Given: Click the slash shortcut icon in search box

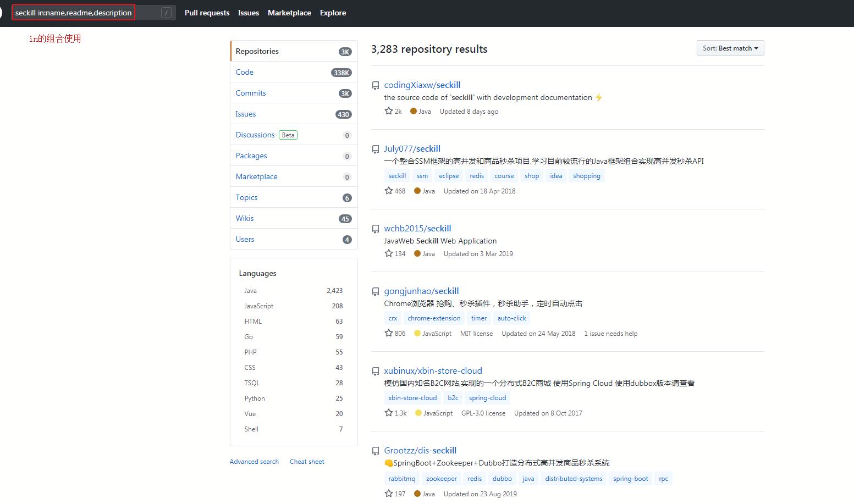Looking at the screenshot, I should (x=166, y=13).
